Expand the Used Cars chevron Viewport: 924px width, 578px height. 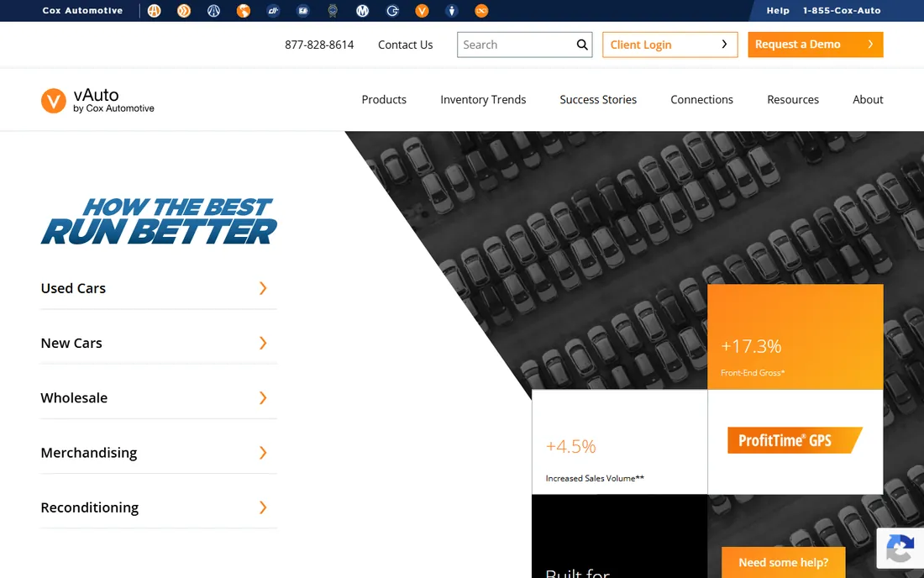pyautogui.click(x=263, y=288)
